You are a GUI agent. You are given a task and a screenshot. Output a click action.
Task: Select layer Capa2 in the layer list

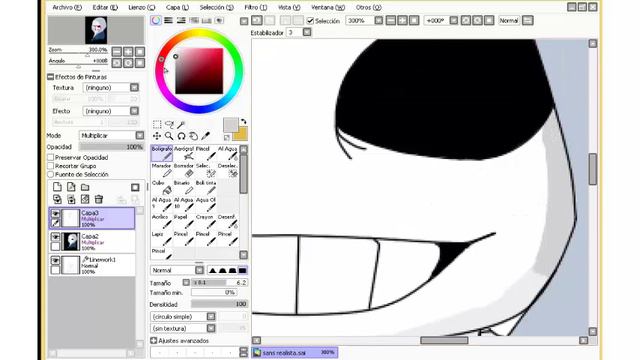[x=92, y=242]
